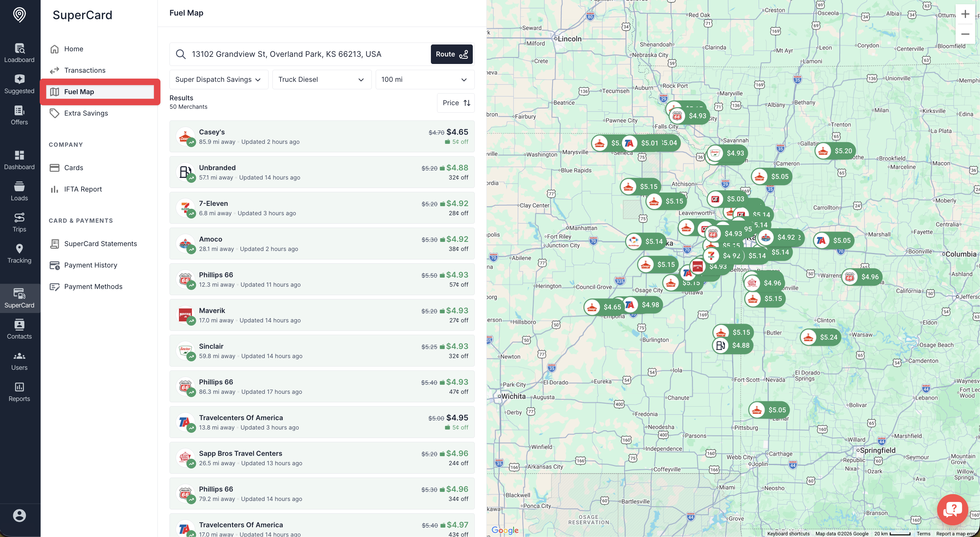The image size is (980, 537).
Task: Select the Unbranded $4.88 result
Action: [x=322, y=172]
